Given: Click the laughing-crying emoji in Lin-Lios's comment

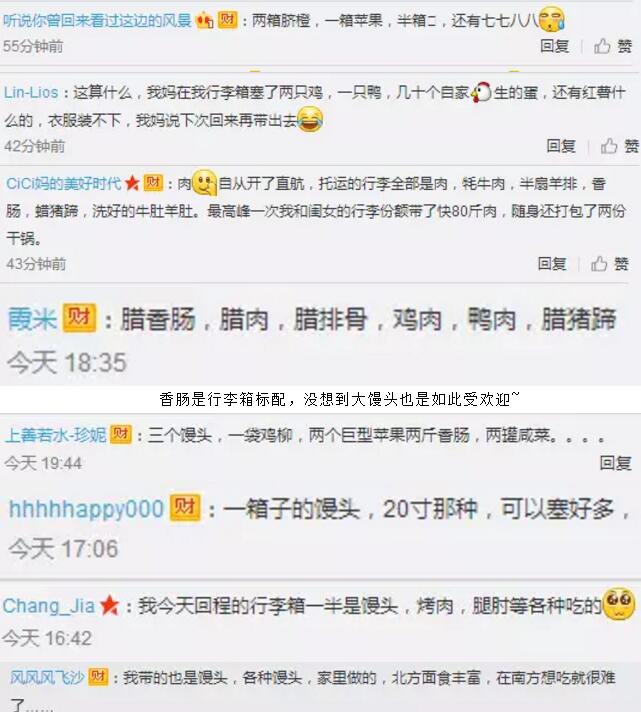Looking at the screenshot, I should [310, 119].
